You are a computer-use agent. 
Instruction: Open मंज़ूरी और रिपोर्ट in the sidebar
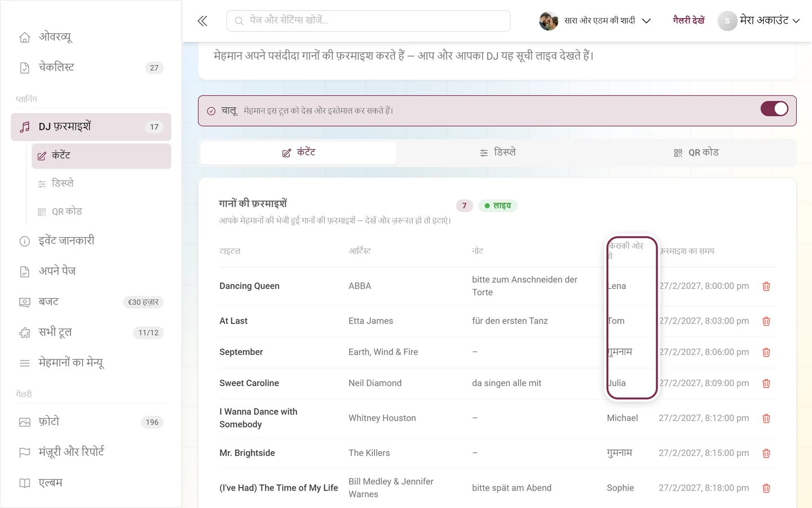click(x=91, y=452)
